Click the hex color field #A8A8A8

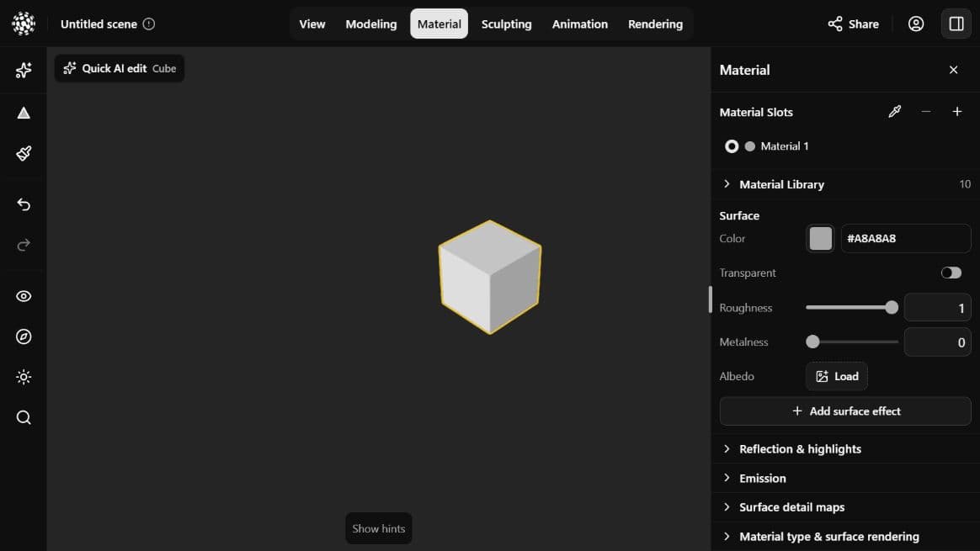[x=906, y=239]
